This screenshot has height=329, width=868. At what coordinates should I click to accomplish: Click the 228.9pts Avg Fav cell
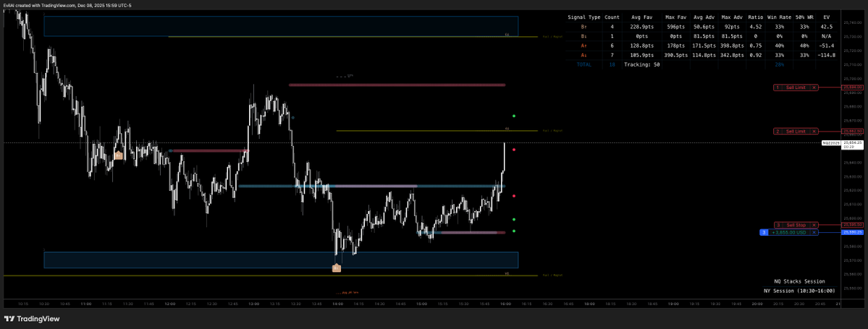[x=642, y=27]
